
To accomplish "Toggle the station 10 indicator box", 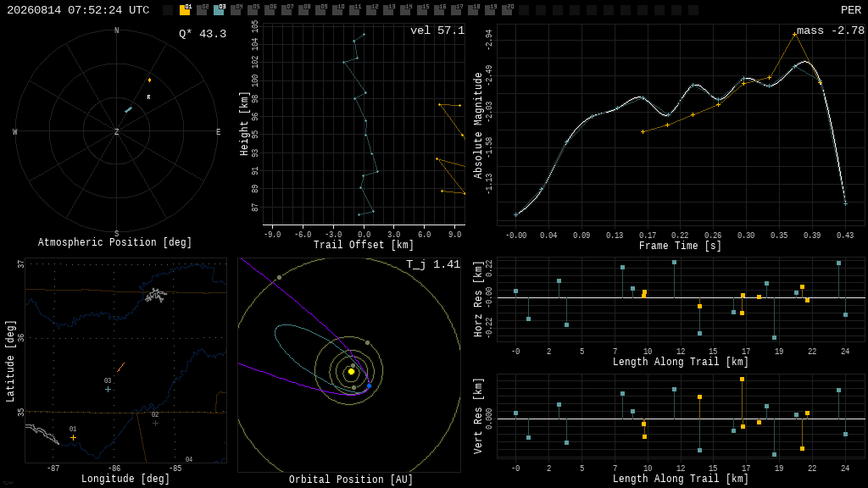I will (x=337, y=9).
